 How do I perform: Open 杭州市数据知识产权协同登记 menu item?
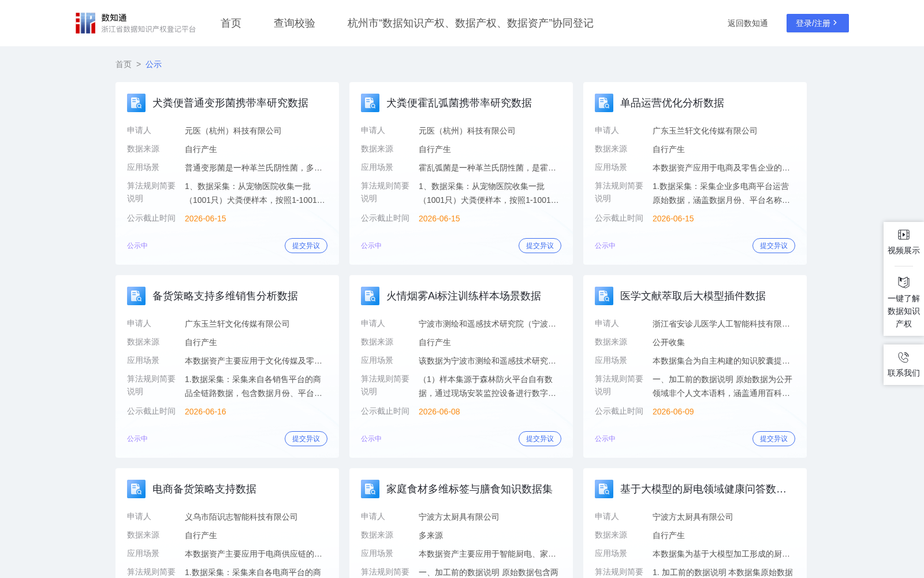coord(471,23)
